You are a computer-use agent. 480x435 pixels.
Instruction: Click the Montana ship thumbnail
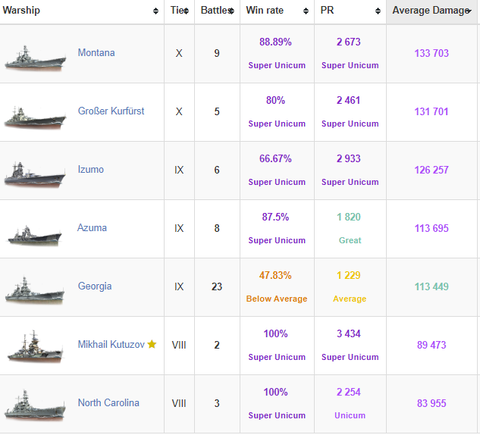point(35,58)
